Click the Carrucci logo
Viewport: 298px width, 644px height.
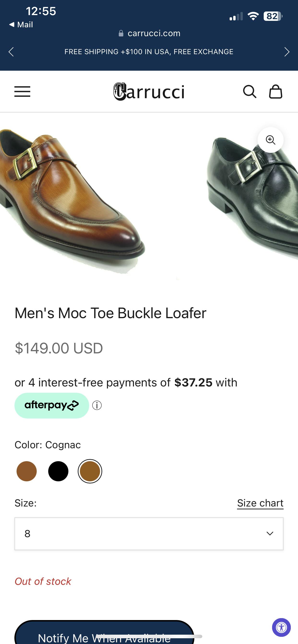pyautogui.click(x=149, y=92)
